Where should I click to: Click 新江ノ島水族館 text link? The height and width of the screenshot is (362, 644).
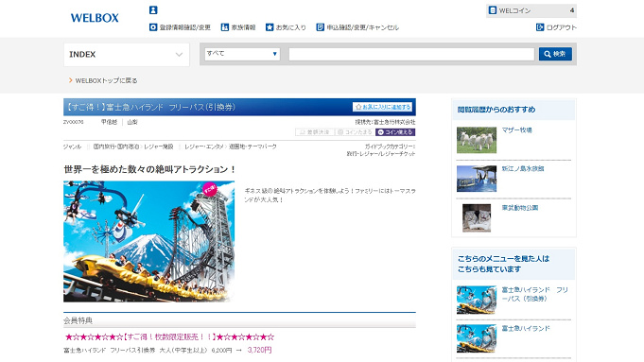click(523, 168)
